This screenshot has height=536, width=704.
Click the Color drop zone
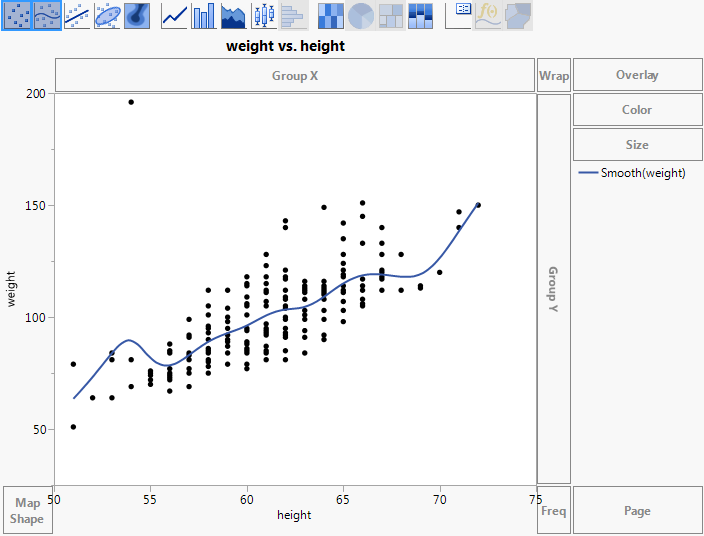tap(638, 110)
